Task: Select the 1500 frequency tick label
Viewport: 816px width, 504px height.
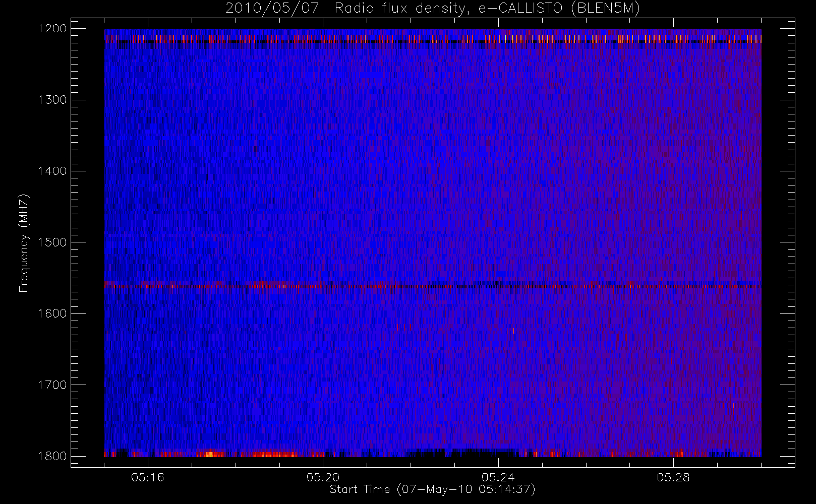Action: point(52,242)
